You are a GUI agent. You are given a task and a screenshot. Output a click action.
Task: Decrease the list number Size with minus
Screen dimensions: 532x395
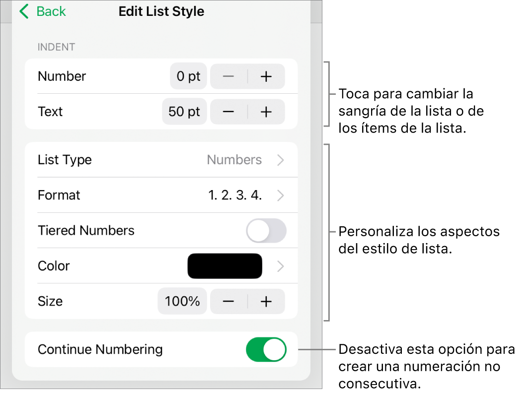pyautogui.click(x=228, y=301)
